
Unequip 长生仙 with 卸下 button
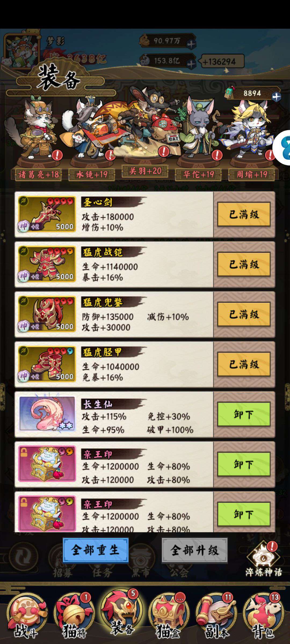244,414
